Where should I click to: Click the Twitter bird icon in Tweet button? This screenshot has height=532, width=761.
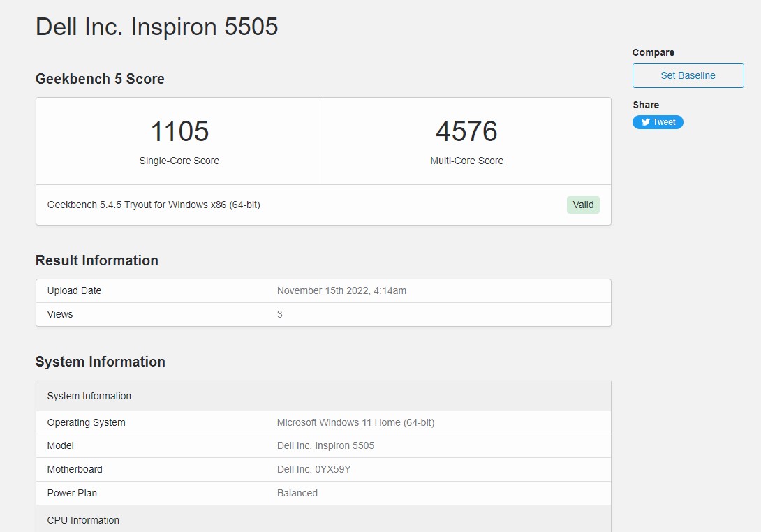point(646,122)
